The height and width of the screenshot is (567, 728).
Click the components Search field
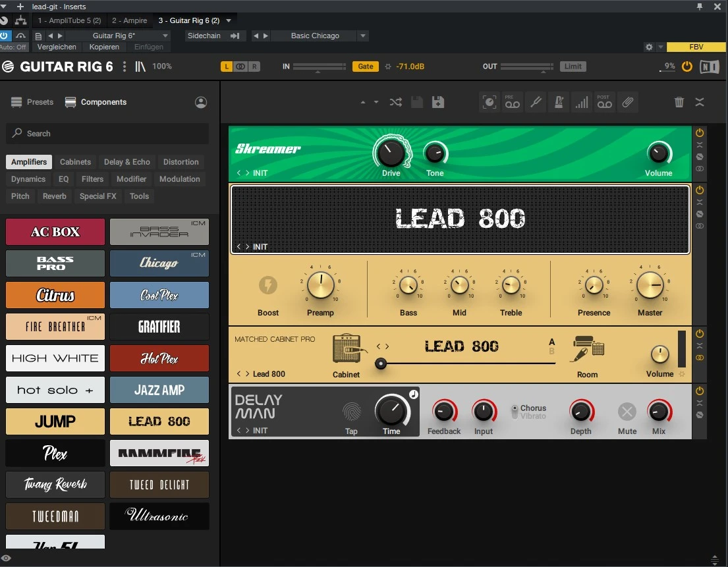(107, 134)
